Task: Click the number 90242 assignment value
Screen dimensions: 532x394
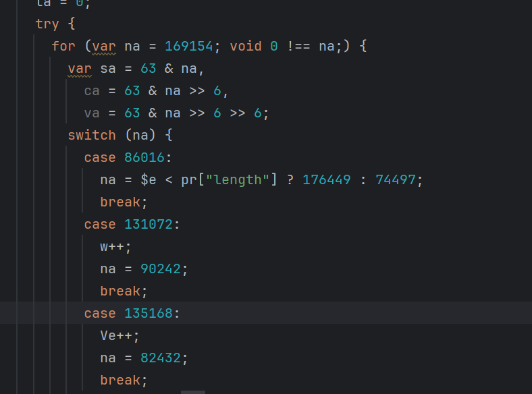Action: 161,269
